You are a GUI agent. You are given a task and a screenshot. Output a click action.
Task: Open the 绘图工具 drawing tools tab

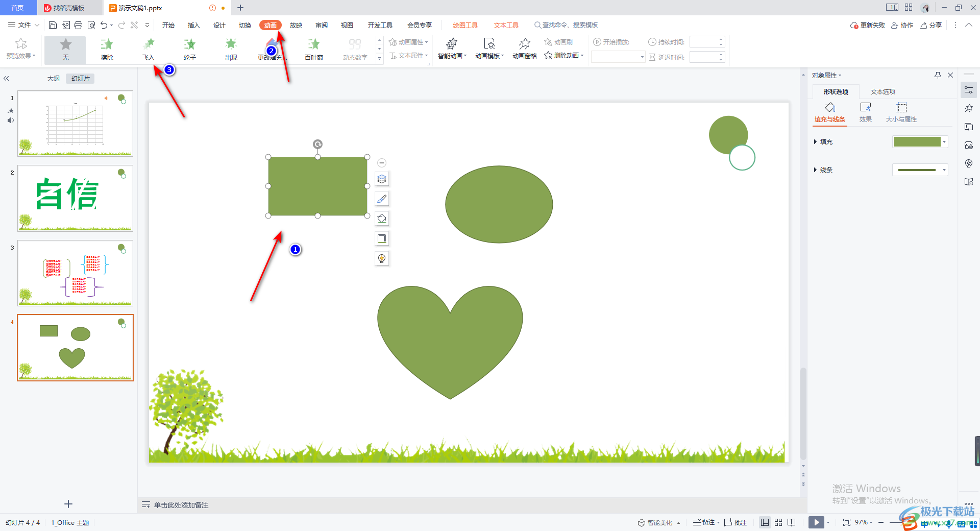[x=465, y=25]
